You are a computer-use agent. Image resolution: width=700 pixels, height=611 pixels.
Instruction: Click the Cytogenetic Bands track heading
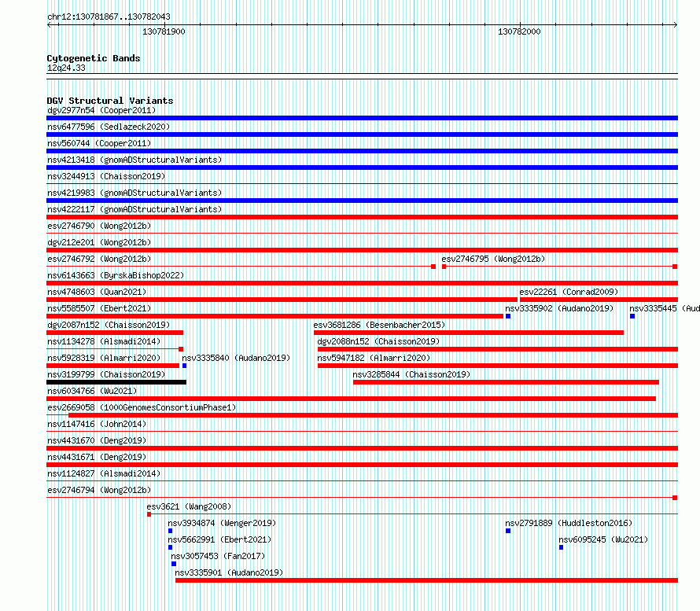coord(94,58)
